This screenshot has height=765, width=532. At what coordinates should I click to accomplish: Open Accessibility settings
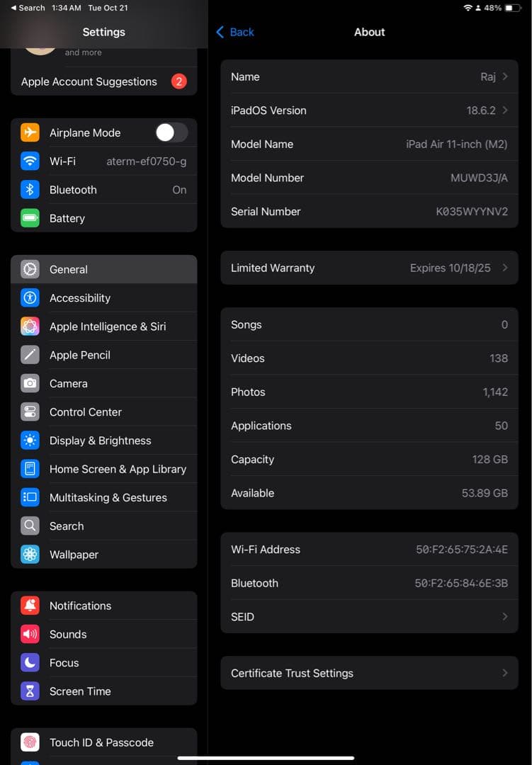pos(104,297)
